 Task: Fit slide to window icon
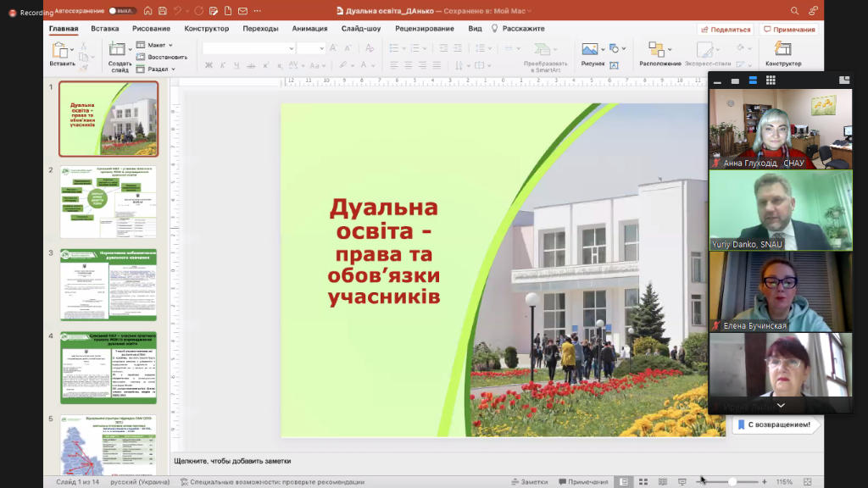pos(809,482)
